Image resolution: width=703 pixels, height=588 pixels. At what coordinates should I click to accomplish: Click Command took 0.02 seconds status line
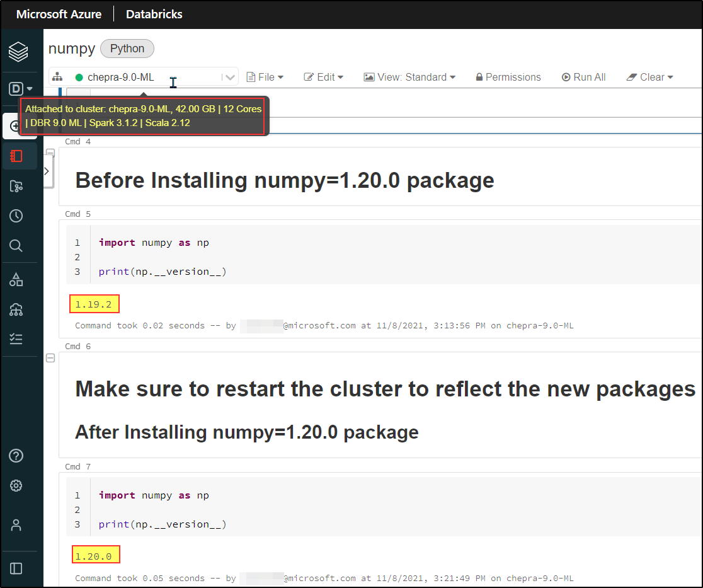[x=324, y=326]
